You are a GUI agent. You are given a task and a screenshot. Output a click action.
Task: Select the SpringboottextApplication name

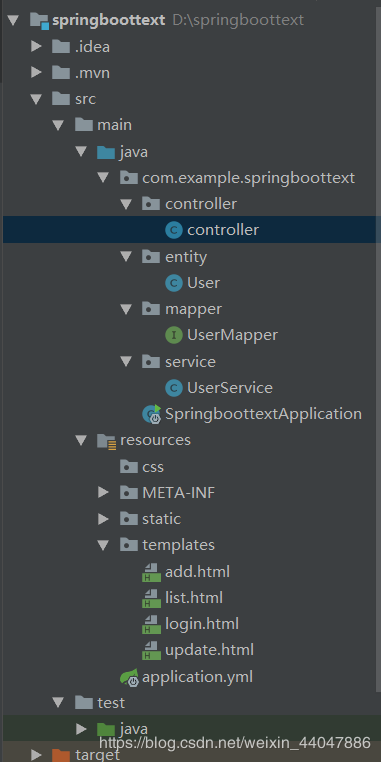tap(263, 414)
